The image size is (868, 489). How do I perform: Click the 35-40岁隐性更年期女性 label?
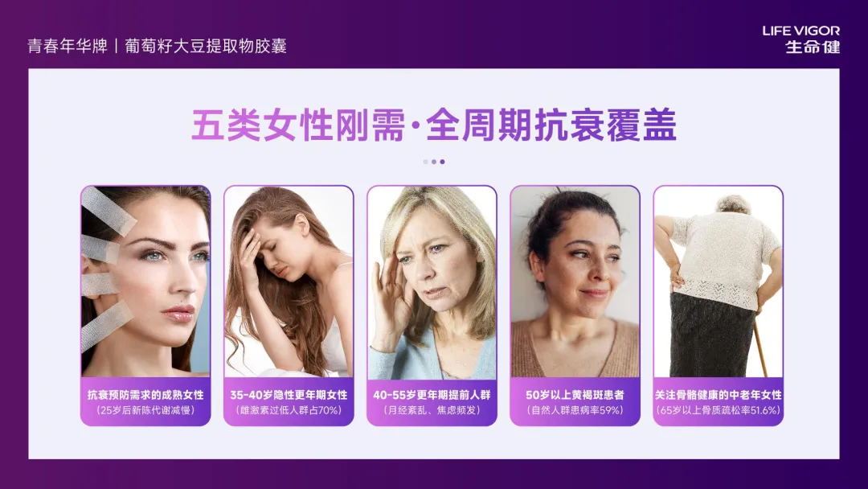(289, 395)
